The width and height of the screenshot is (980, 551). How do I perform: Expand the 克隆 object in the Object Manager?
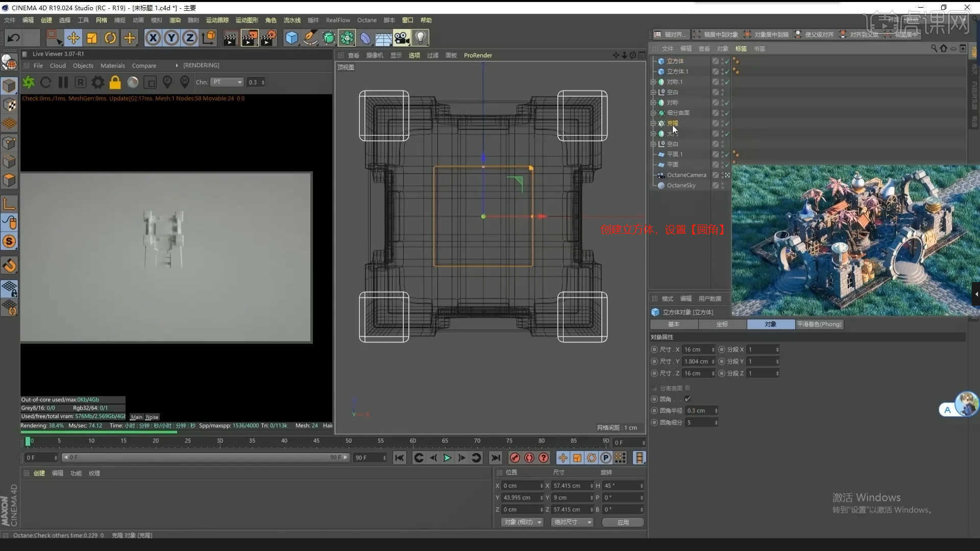654,123
